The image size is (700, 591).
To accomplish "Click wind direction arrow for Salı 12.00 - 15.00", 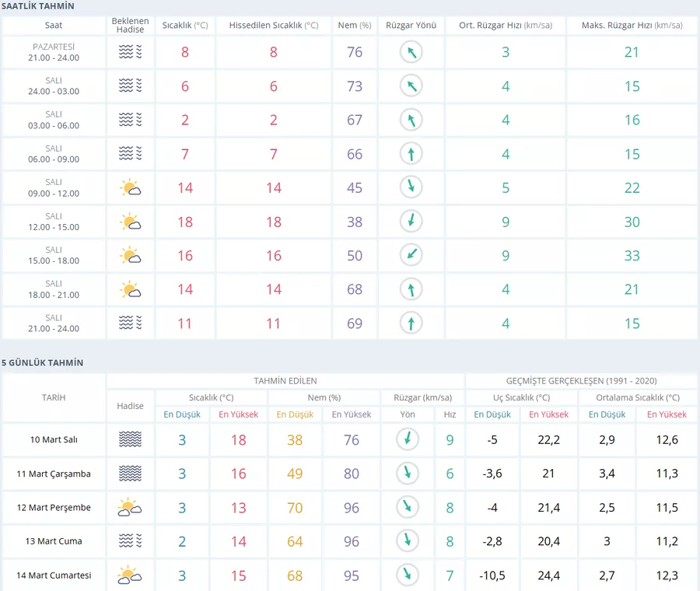I will click(x=411, y=222).
